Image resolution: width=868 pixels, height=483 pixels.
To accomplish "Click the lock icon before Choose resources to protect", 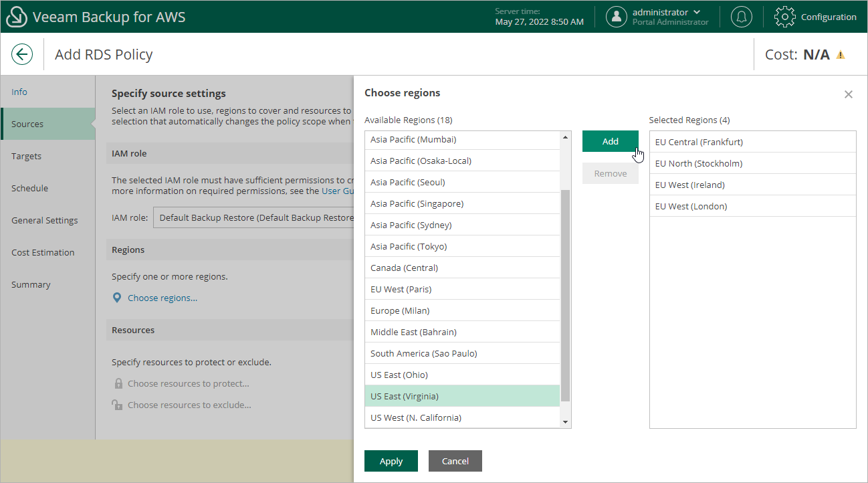I will pos(117,383).
